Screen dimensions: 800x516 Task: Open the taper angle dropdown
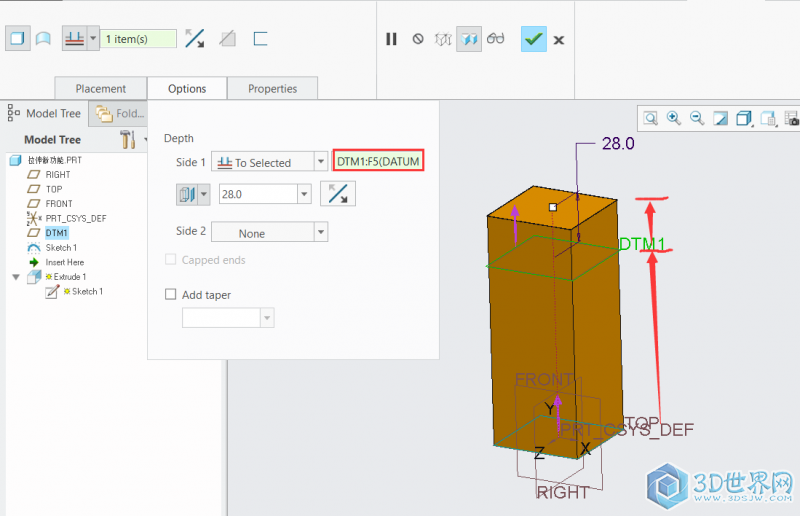click(267, 318)
